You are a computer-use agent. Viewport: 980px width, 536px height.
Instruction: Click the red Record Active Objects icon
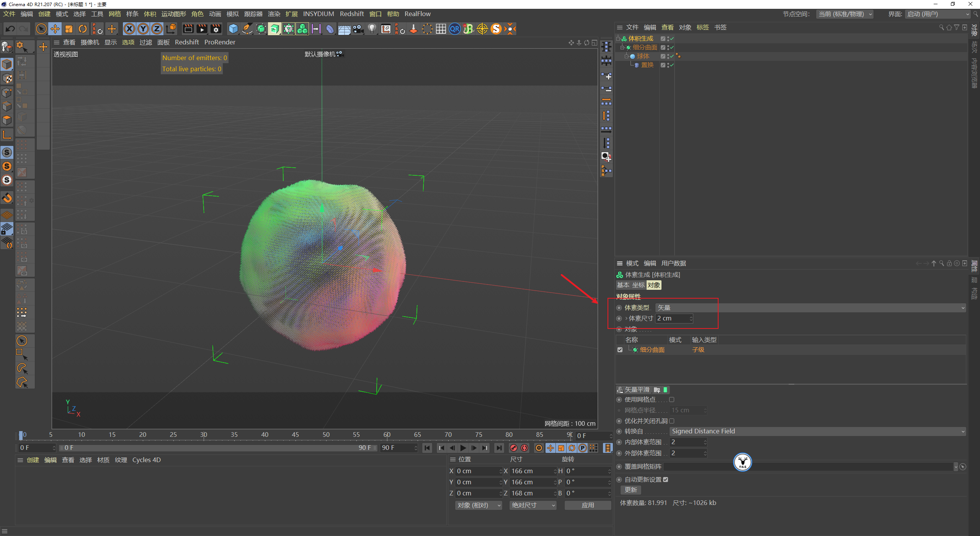(514, 448)
